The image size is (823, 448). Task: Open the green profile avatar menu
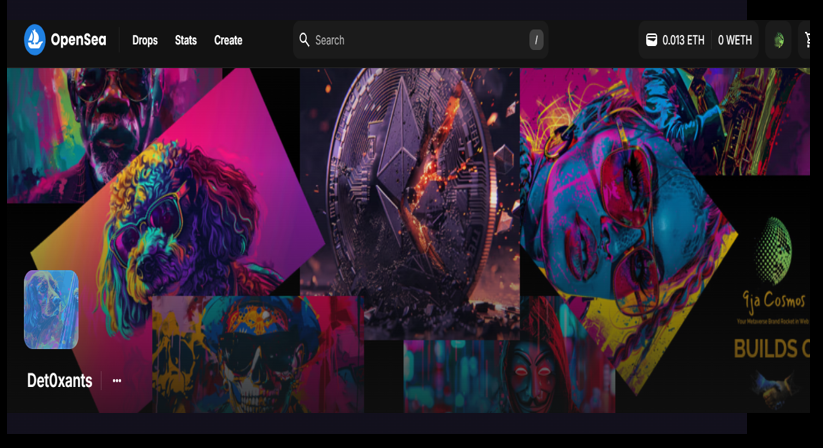(779, 40)
